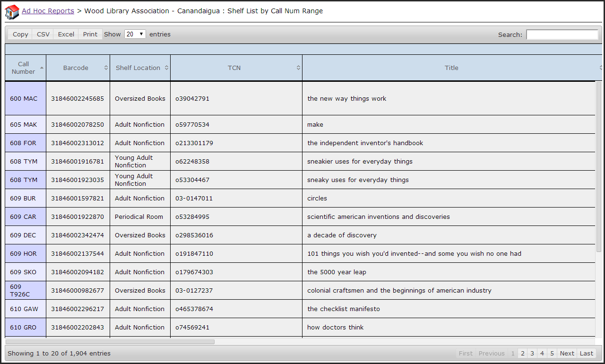605x364 pixels.
Task: Click barcode 31846001923035
Action: (78, 180)
